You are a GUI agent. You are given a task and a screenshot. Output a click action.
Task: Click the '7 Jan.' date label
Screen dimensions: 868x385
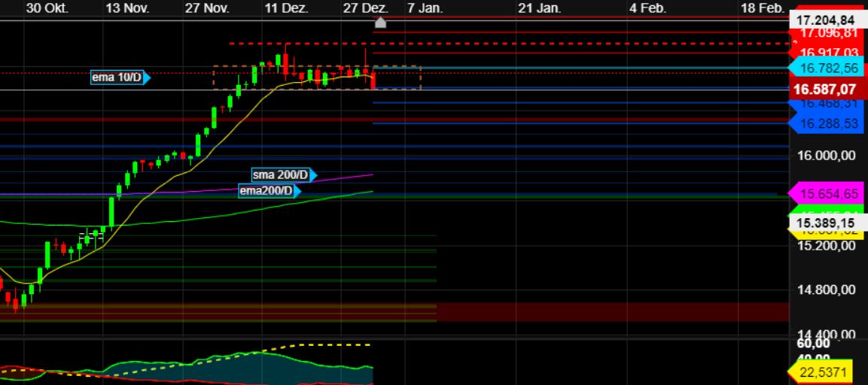(x=425, y=8)
